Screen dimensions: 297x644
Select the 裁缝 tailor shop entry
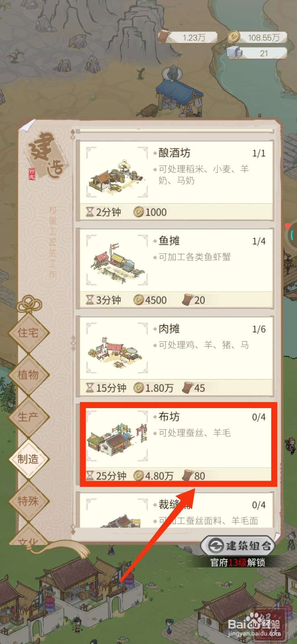[x=176, y=510]
